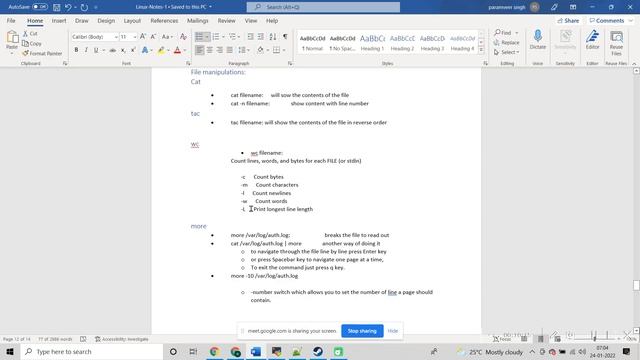Open the line spacing dropdown
640x360 pixels.
click(x=244, y=50)
